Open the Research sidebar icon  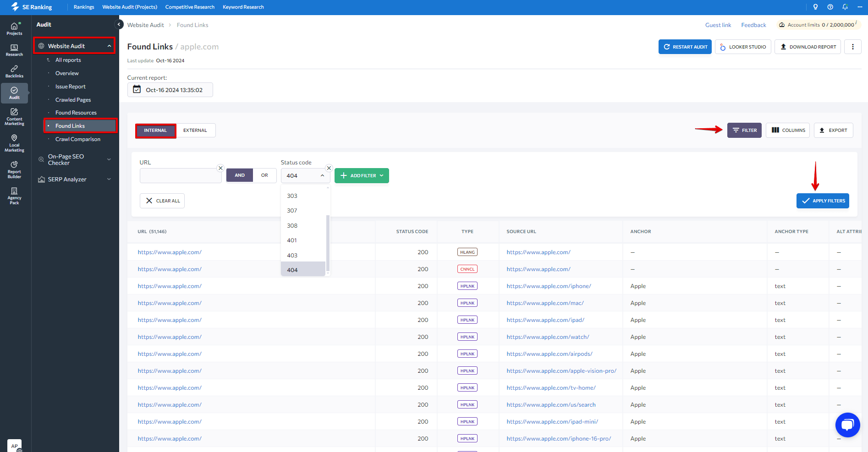(x=14, y=50)
